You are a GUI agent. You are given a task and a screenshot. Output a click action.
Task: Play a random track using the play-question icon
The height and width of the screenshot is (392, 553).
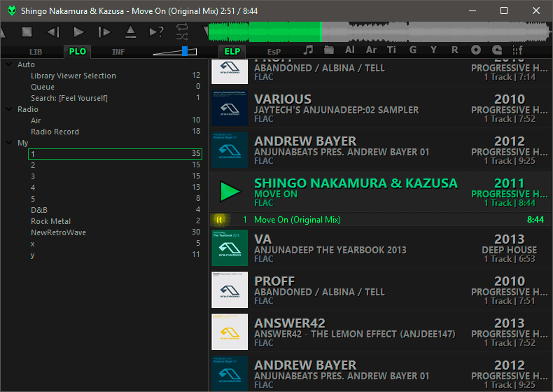pos(157,32)
